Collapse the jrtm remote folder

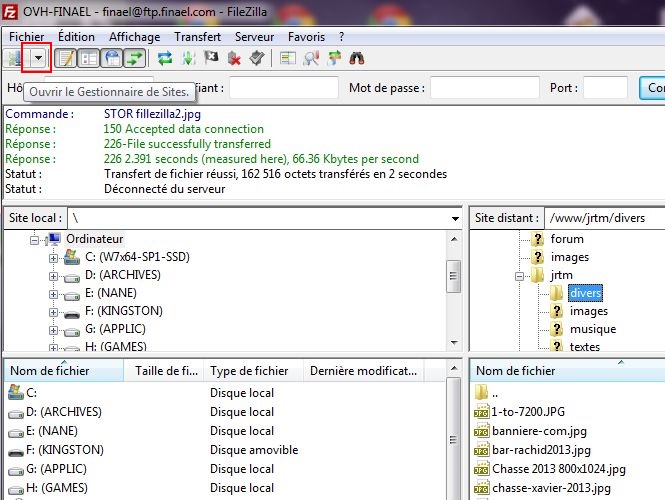click(x=520, y=275)
